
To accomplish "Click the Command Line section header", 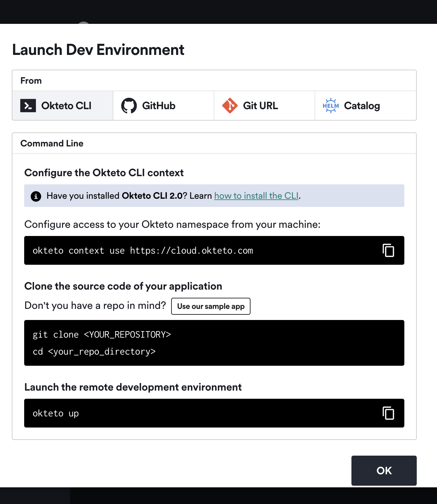I will tap(52, 143).
